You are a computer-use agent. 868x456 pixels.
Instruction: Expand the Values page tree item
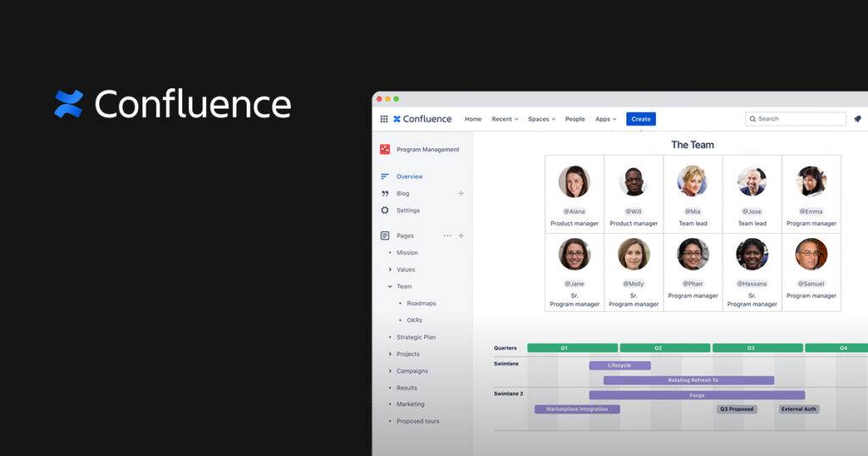click(x=390, y=270)
